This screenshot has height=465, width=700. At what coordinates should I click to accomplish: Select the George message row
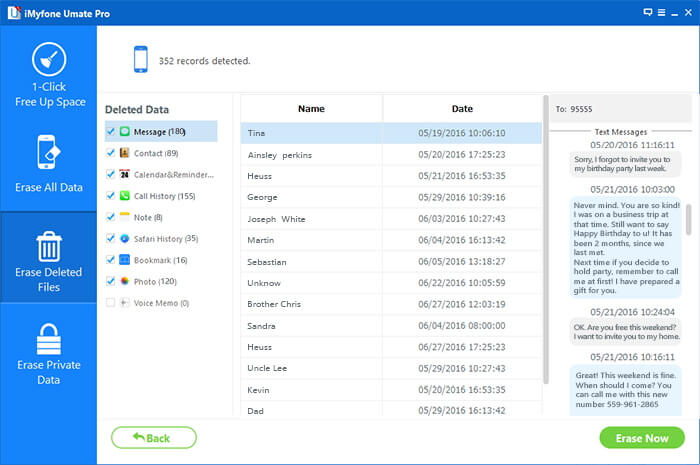[391, 197]
